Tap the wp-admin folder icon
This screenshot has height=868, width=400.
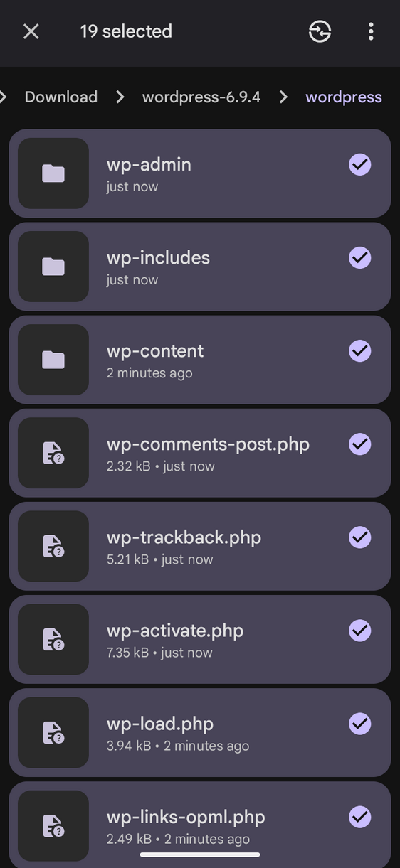point(53,173)
